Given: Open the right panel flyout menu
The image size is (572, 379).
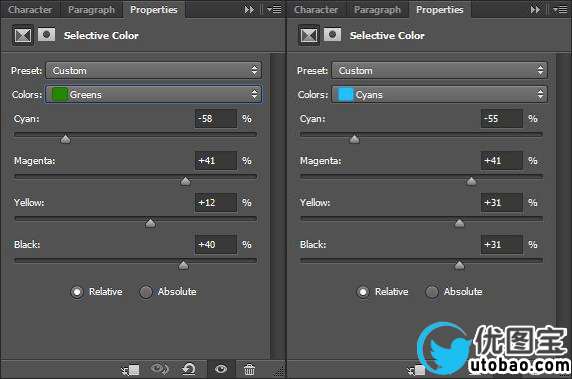Looking at the screenshot, I should click(560, 9).
